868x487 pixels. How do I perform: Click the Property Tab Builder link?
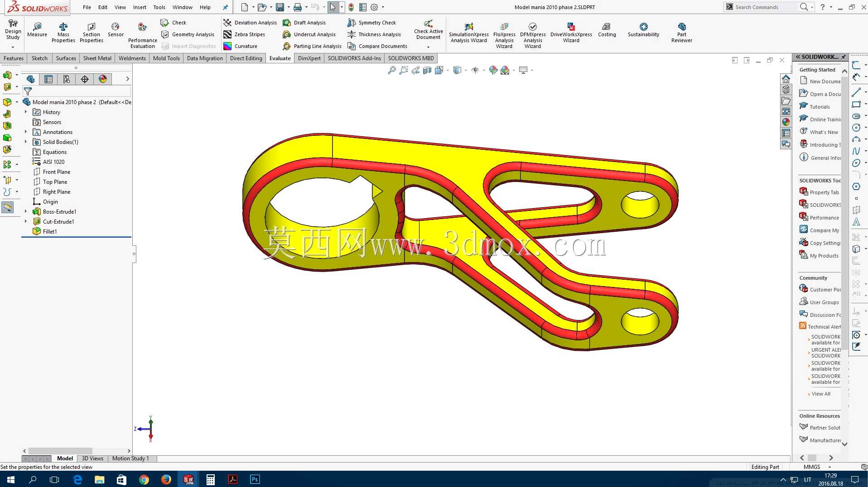pyautogui.click(x=824, y=192)
